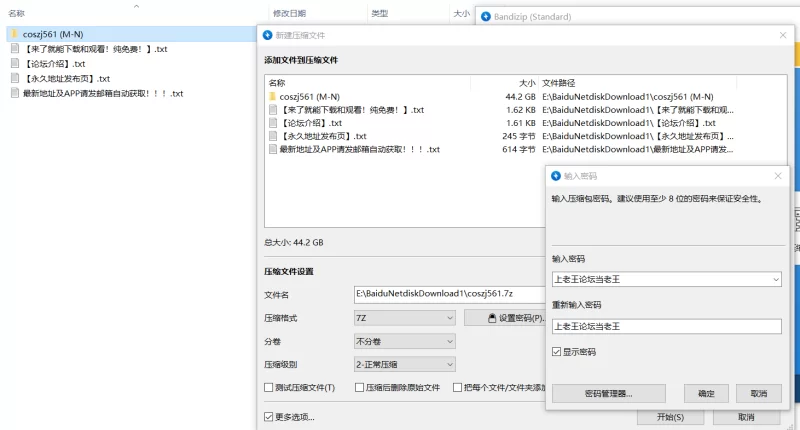This screenshot has height=430, width=800.
Task: Click the 新建压缩文件 dialog title icon
Action: click(x=267, y=35)
